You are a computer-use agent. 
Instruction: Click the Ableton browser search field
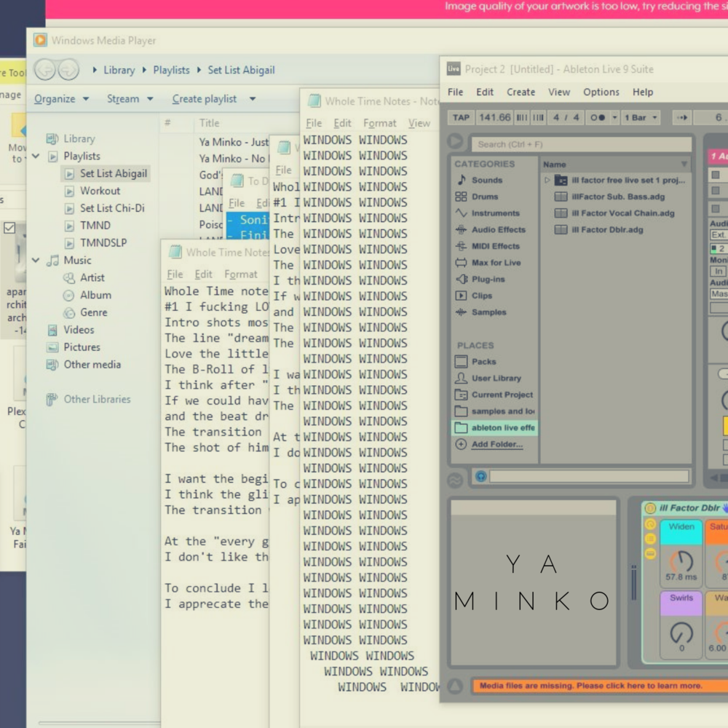click(x=581, y=144)
